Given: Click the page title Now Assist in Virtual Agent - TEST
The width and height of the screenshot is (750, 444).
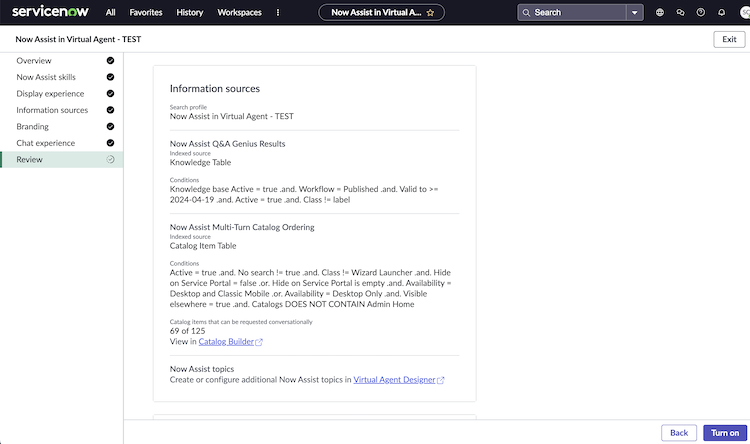Looking at the screenshot, I should coord(78,39).
